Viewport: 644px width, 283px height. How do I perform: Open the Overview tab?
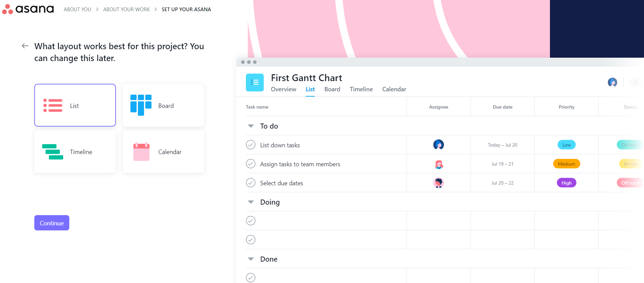(284, 89)
